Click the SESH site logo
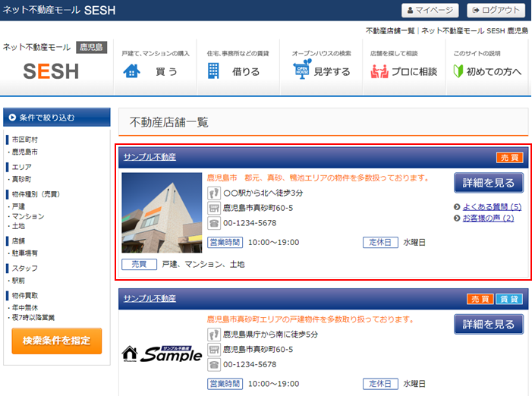Screen dimensions: 532x396 (51, 71)
